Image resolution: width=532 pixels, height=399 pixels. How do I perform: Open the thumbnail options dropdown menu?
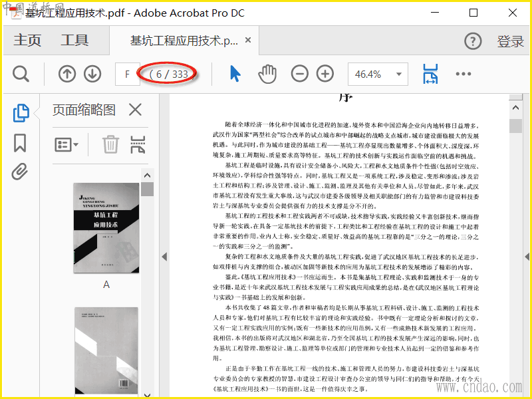(x=66, y=144)
